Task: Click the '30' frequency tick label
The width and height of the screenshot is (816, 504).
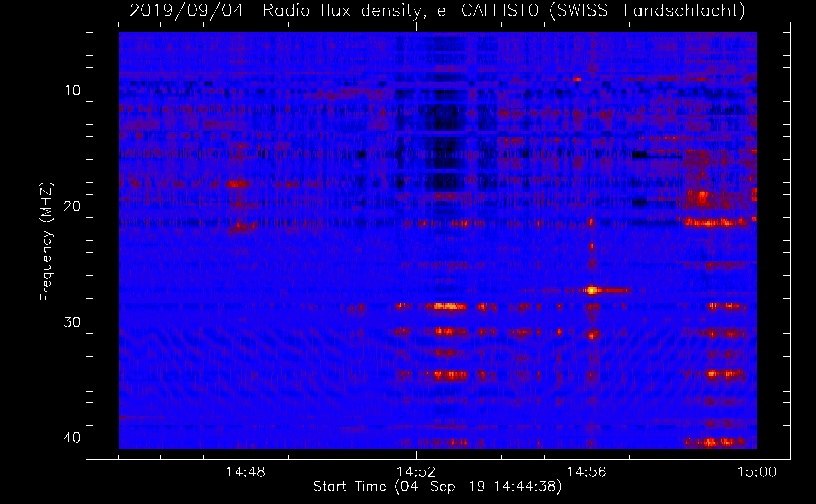Action: click(72, 322)
